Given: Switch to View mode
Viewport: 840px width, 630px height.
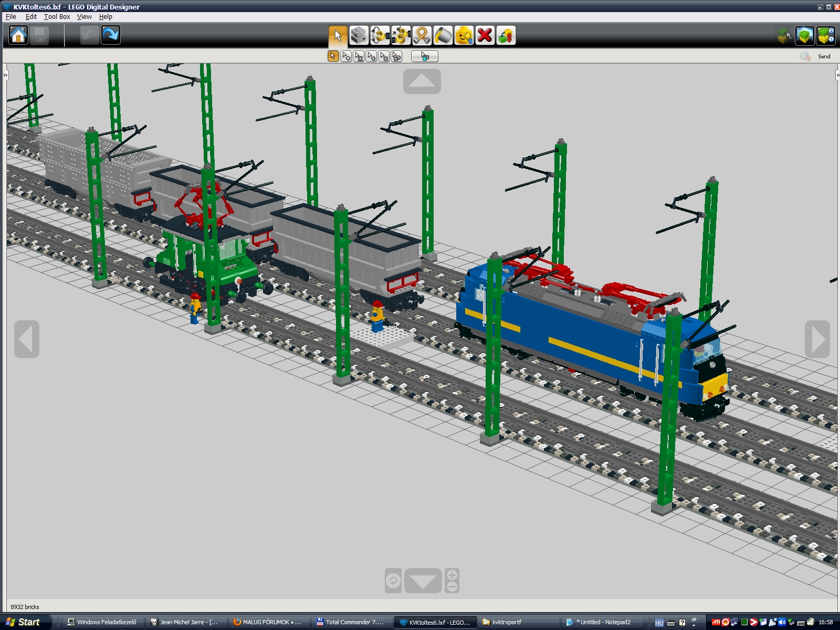Looking at the screenshot, I should click(x=804, y=36).
